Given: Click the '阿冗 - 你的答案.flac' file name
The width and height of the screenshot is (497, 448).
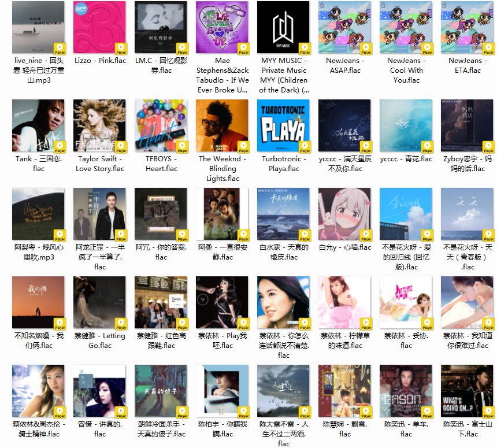Looking at the screenshot, I should [x=161, y=252].
